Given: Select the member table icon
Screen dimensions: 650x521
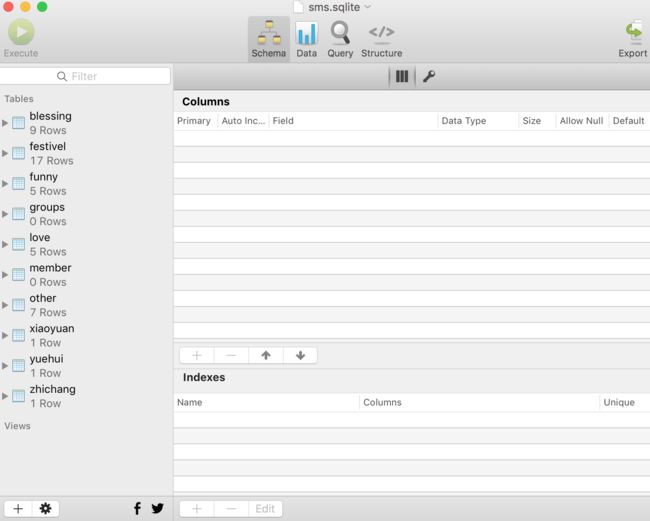Looking at the screenshot, I should tap(18, 274).
